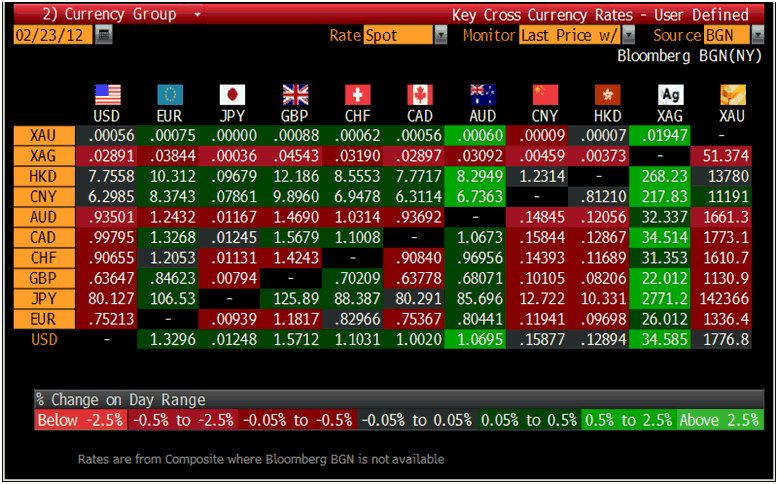Click the United States flag icon
The height and width of the screenshot is (484, 778).
[x=107, y=94]
